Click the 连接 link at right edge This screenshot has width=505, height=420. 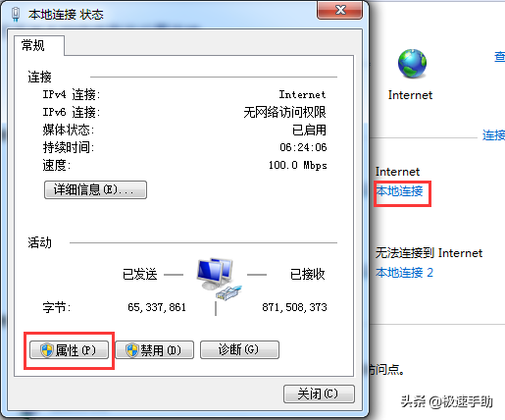click(x=493, y=135)
